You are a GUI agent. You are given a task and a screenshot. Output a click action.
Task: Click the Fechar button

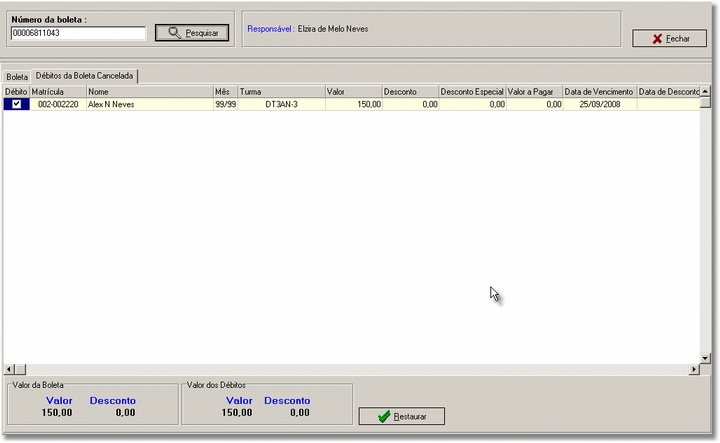670,38
